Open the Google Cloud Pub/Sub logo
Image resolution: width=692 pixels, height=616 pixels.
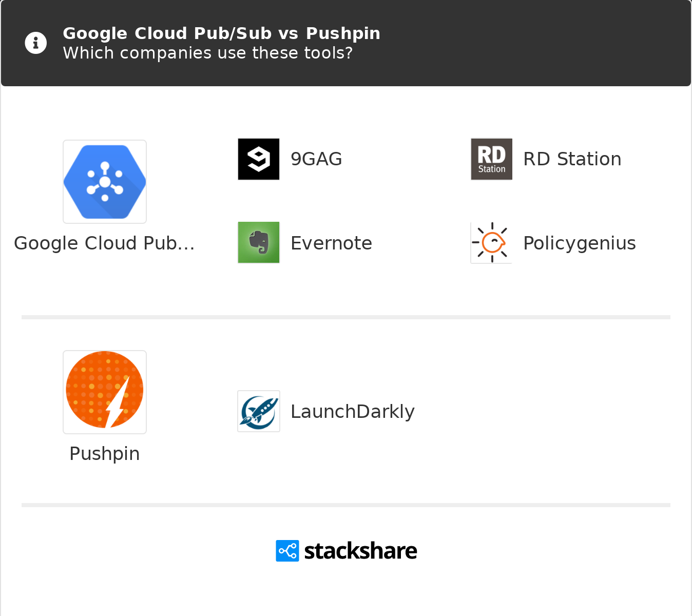pyautogui.click(x=105, y=182)
